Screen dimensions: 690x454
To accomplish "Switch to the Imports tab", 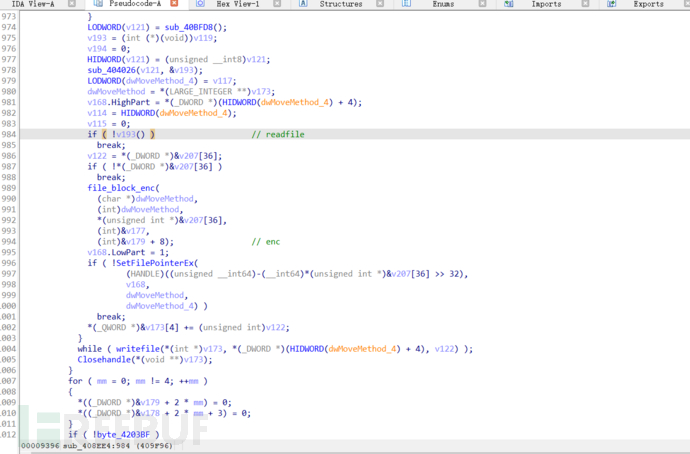I will (x=546, y=4).
